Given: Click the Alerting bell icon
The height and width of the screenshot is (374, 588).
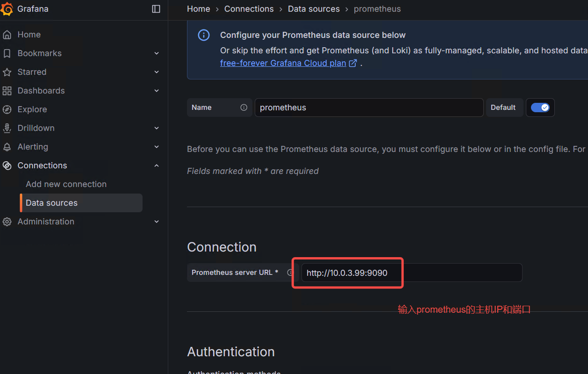Looking at the screenshot, I should tap(7, 147).
